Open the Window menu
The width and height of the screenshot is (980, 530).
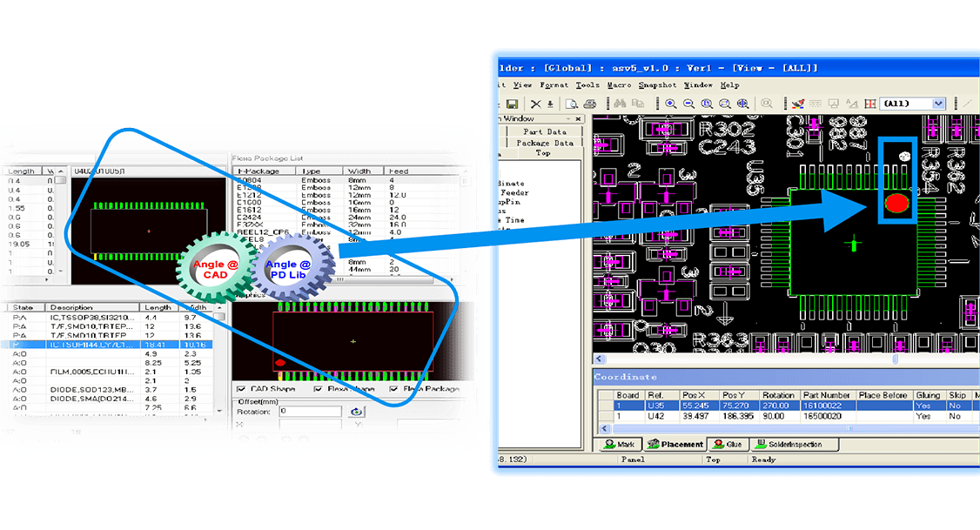(x=698, y=85)
